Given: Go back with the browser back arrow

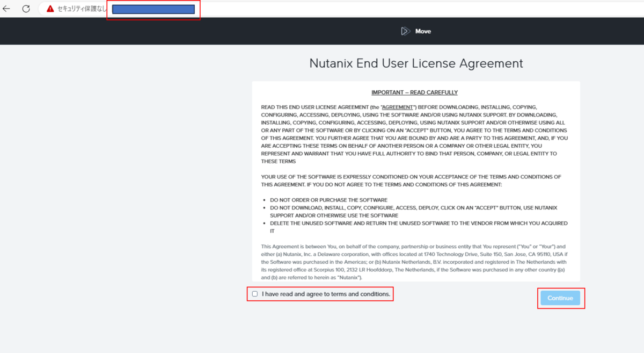Looking at the screenshot, I should point(6,9).
